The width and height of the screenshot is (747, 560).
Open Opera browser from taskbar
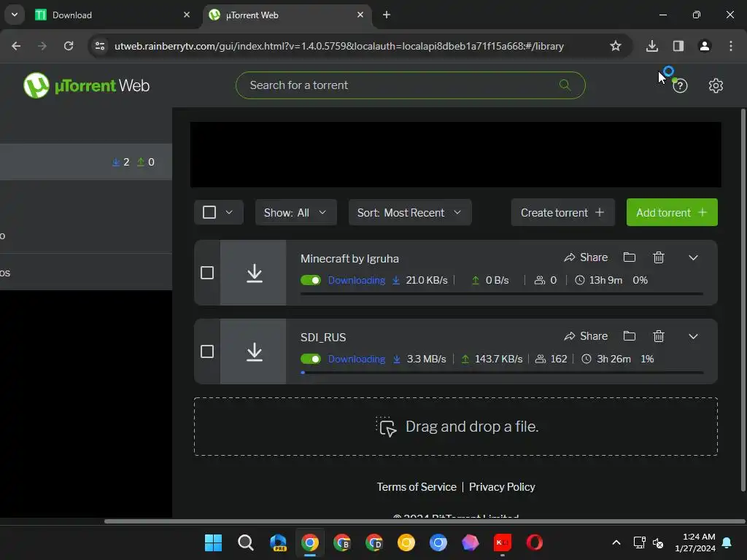(x=535, y=542)
